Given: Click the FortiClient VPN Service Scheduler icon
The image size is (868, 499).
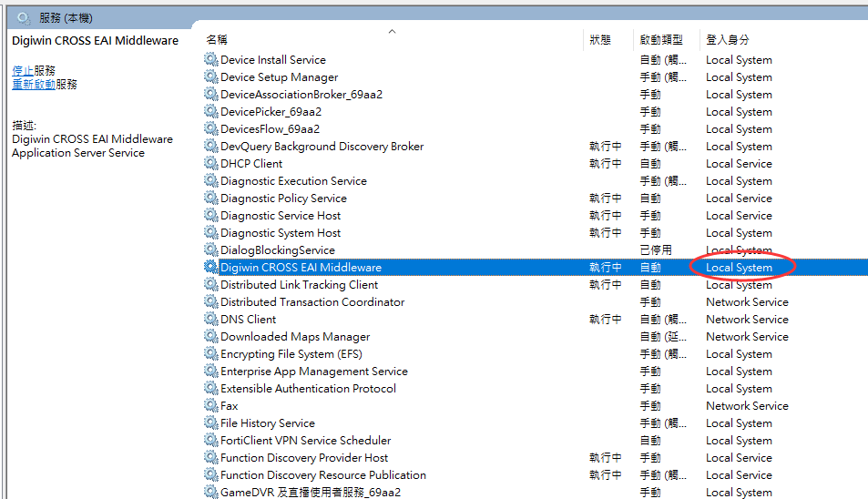Looking at the screenshot, I should [x=211, y=441].
